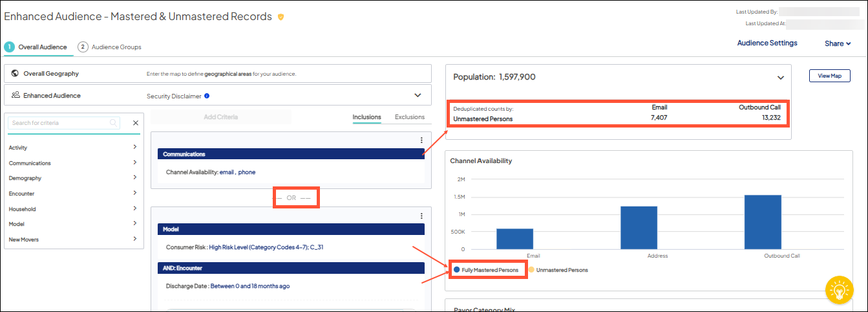Open the Share dropdown
The image size is (868, 312).
click(x=838, y=44)
